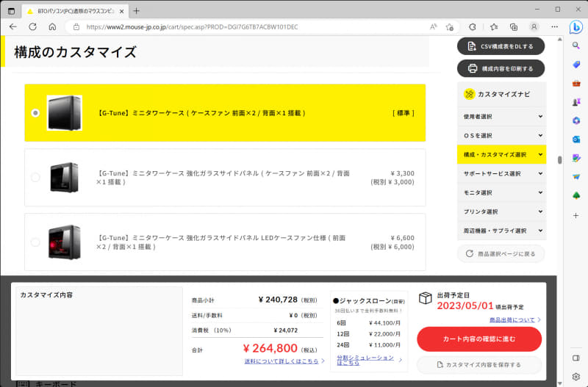View site information lock icon
588x387 pixels.
coord(76,27)
